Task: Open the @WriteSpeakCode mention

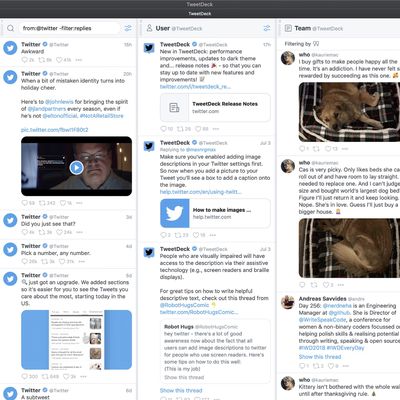Action: coord(323,320)
